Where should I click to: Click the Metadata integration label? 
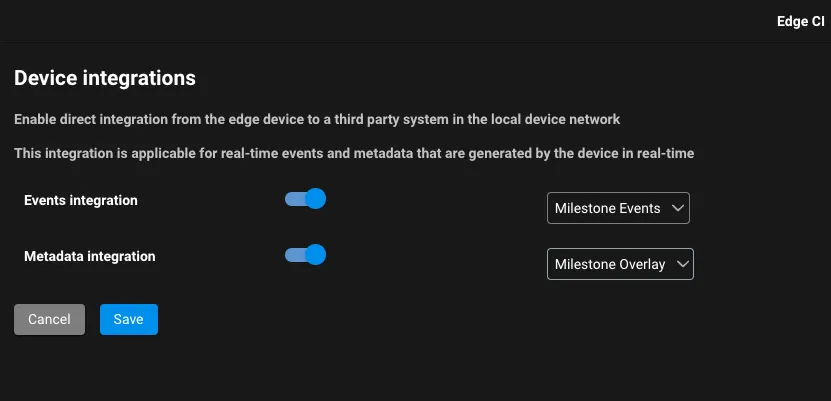tap(90, 256)
